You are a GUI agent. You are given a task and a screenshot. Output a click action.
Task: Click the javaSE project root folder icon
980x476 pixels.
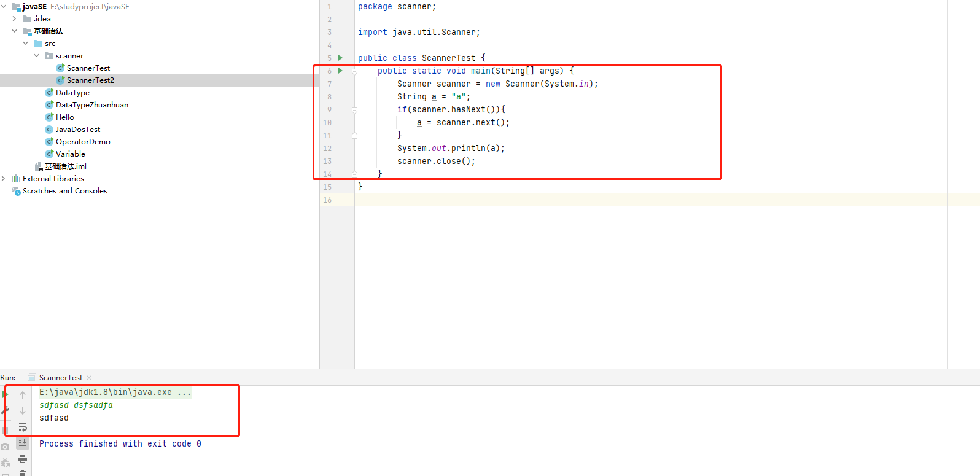(16, 7)
